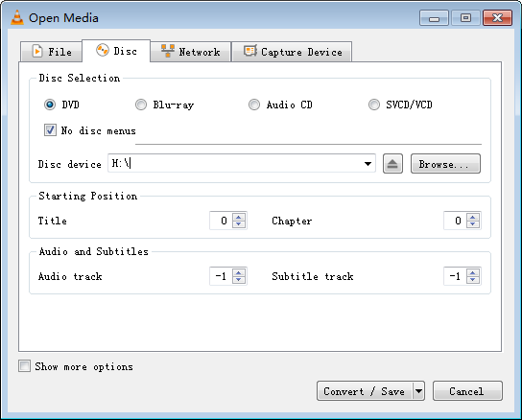Uncheck the No disc menus checkbox
The width and height of the screenshot is (522, 420).
[x=50, y=130]
